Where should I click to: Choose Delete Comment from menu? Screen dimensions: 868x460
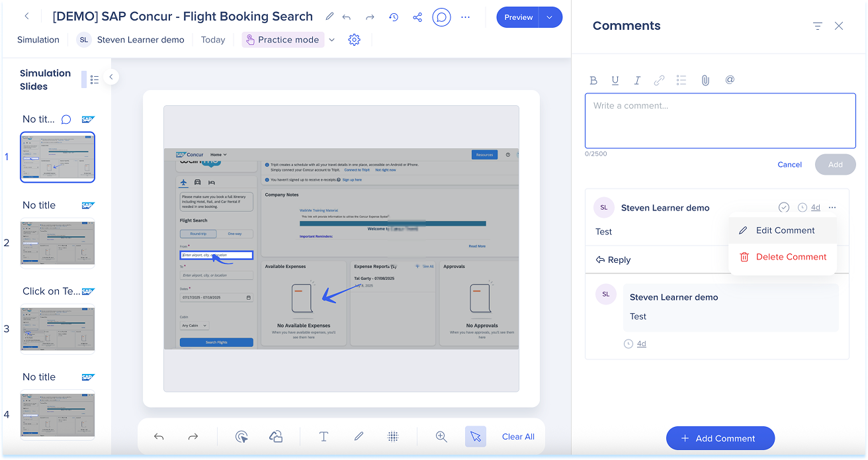click(x=791, y=257)
